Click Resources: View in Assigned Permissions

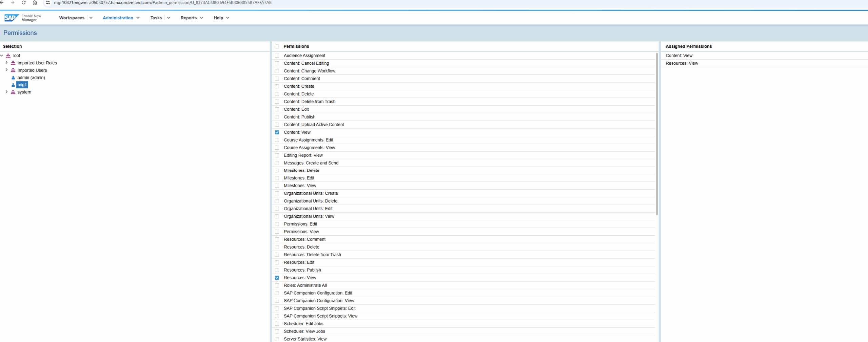(682, 63)
